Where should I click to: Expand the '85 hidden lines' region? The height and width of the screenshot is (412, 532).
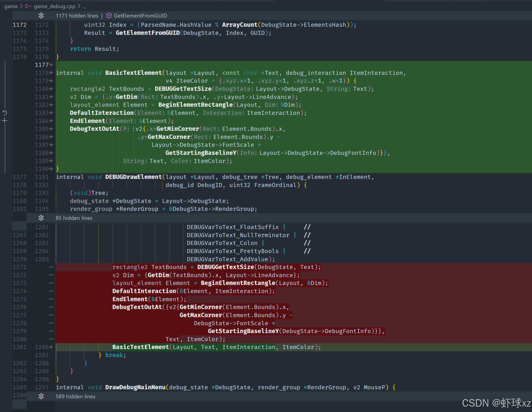click(x=74, y=218)
